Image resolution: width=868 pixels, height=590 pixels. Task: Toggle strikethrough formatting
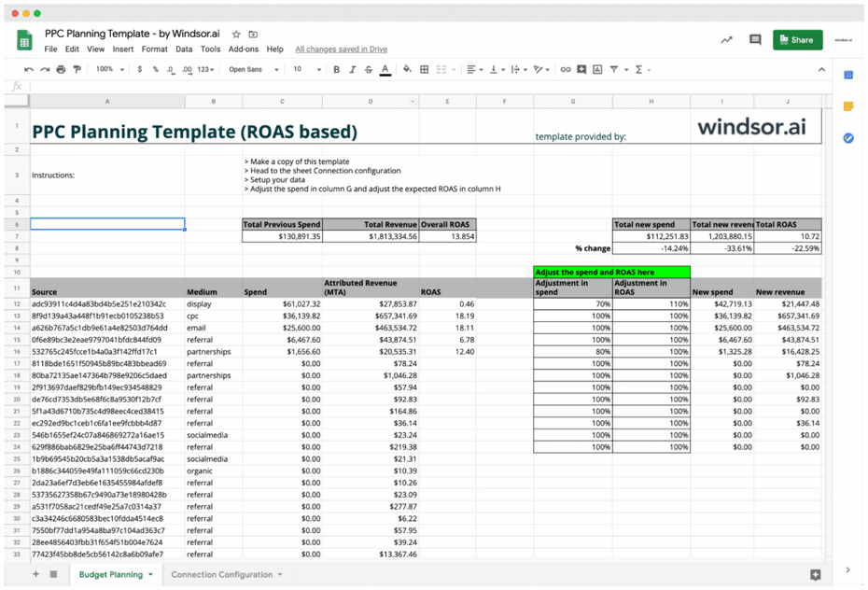point(368,69)
